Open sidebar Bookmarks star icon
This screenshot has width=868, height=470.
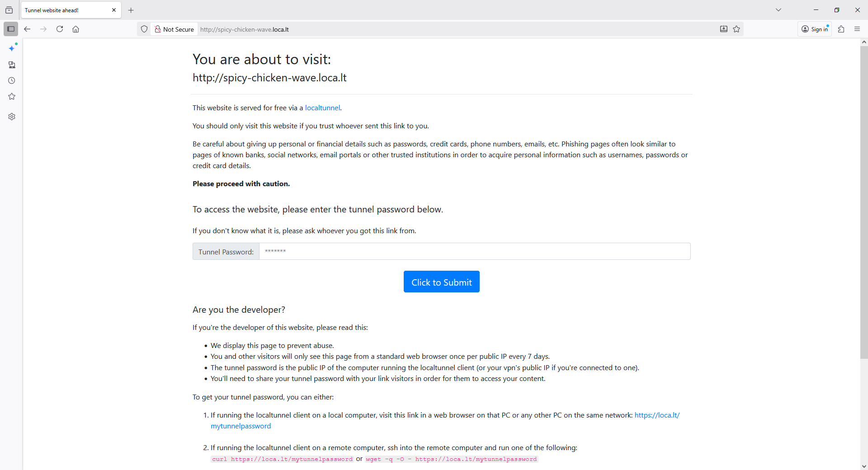pos(12,96)
